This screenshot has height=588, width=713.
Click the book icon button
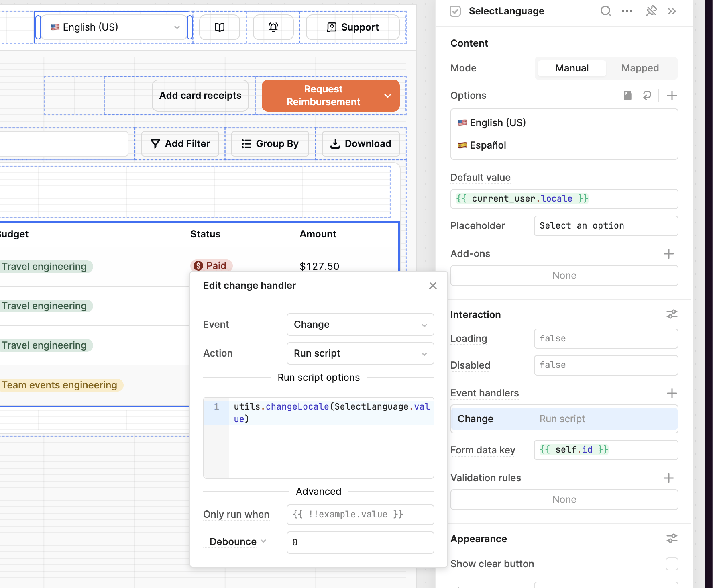(x=220, y=27)
